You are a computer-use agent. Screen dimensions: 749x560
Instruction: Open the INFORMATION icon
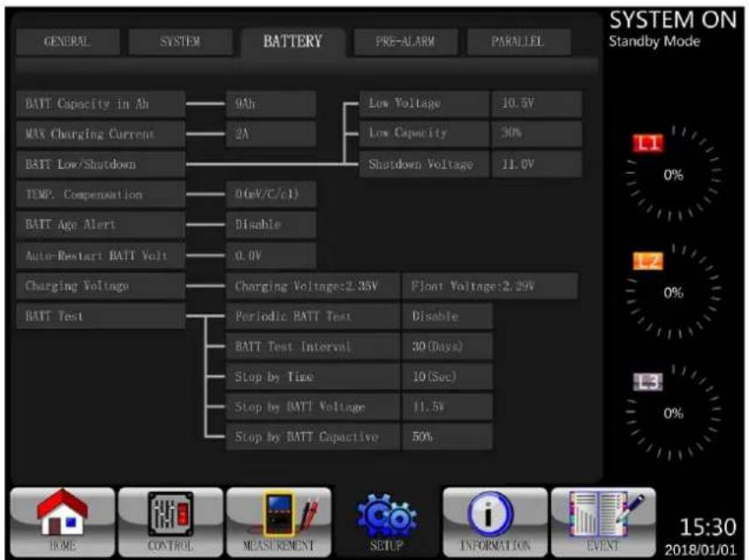(495, 522)
